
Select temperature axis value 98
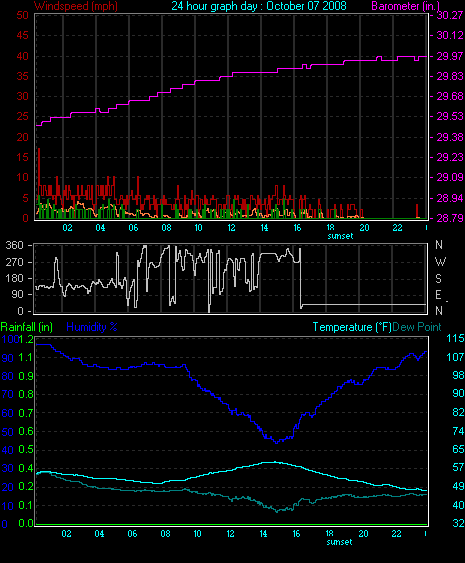[x=459, y=375]
